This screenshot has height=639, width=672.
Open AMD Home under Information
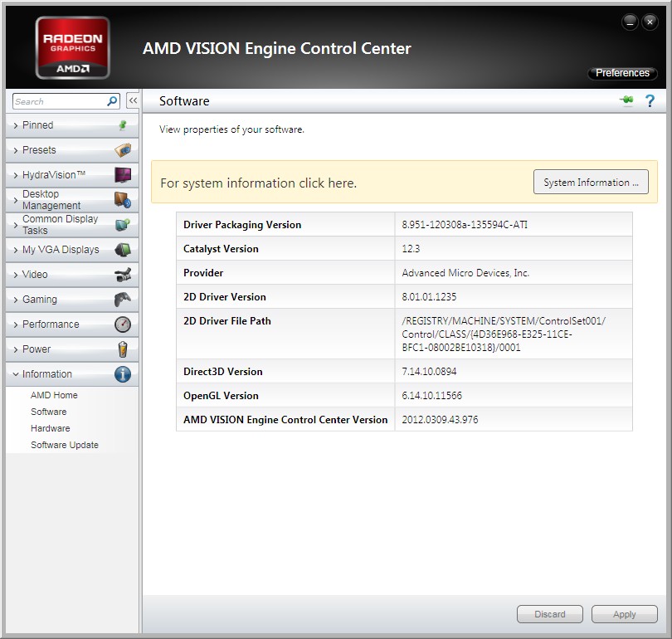pos(54,395)
